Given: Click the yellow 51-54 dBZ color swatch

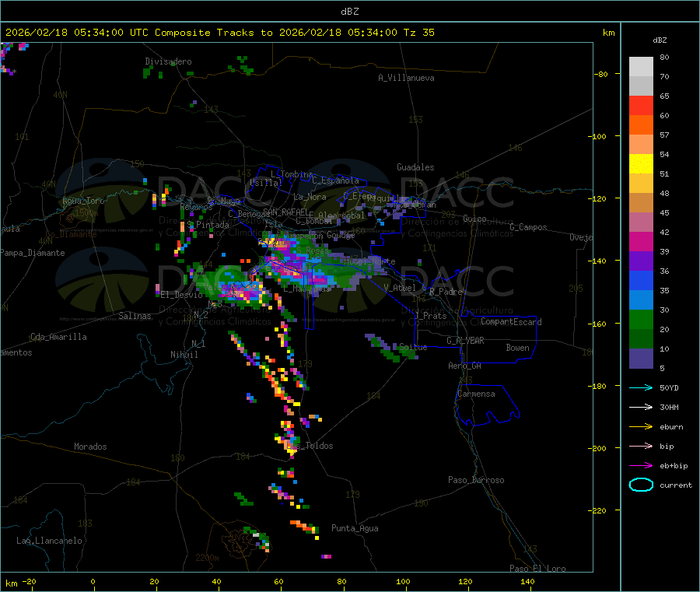Looking at the screenshot, I should (641, 164).
